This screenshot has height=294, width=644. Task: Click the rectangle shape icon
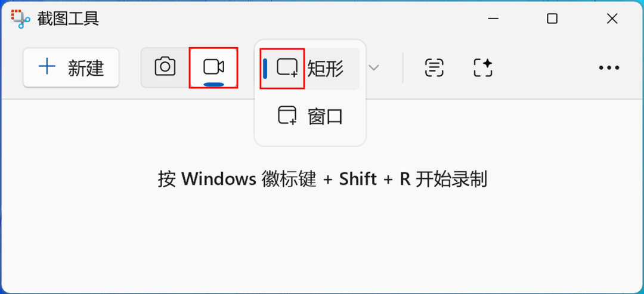click(287, 68)
